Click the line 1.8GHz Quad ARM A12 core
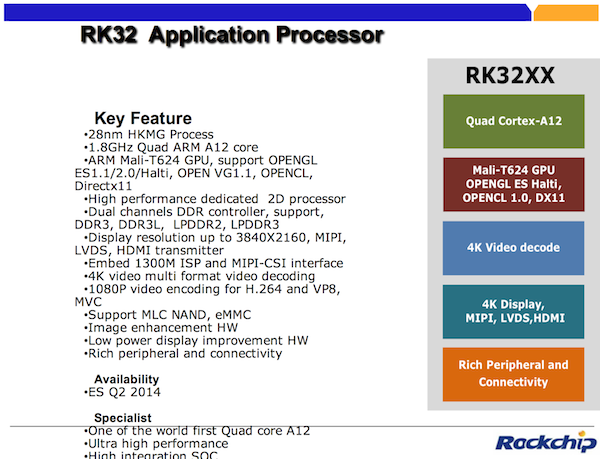Screen dimensions: 600x459 click(171, 147)
